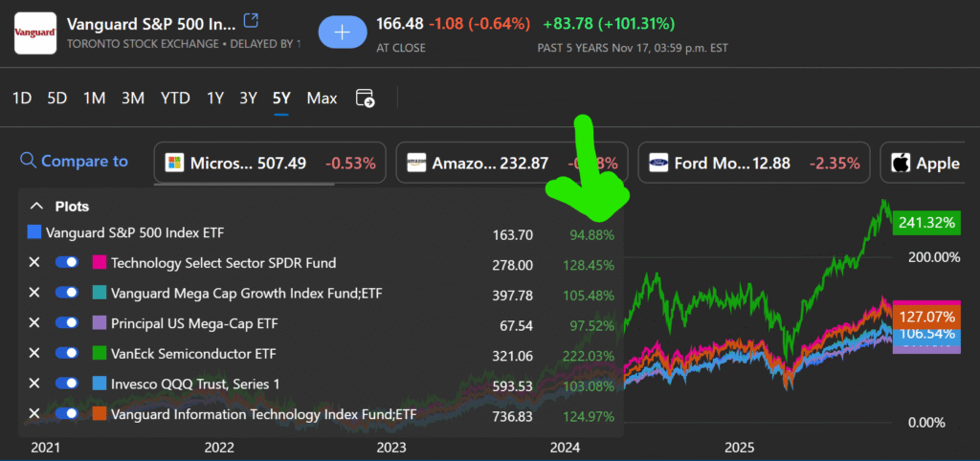This screenshot has height=461, width=980.
Task: Remove Invesco QQQ Trust plot
Action: tap(34, 384)
